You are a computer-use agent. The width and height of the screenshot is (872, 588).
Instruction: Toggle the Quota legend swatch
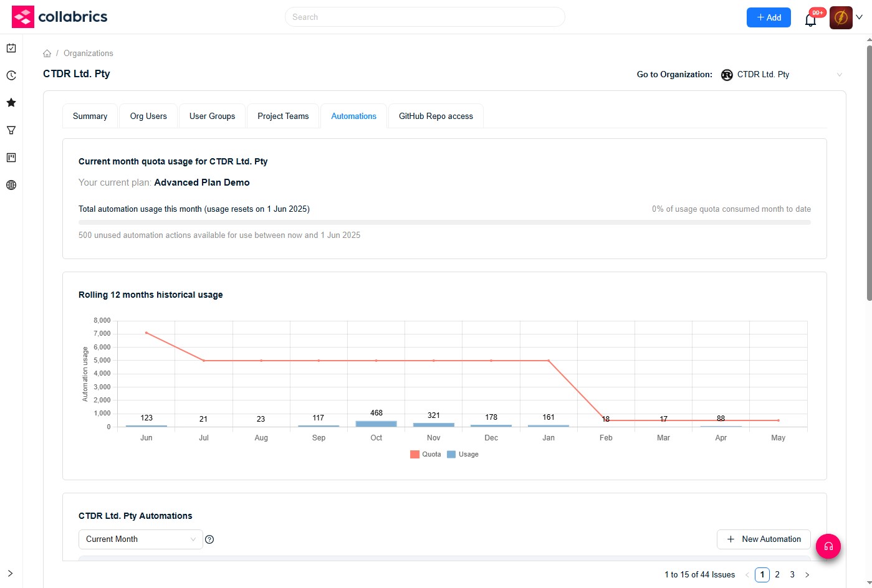[414, 455]
